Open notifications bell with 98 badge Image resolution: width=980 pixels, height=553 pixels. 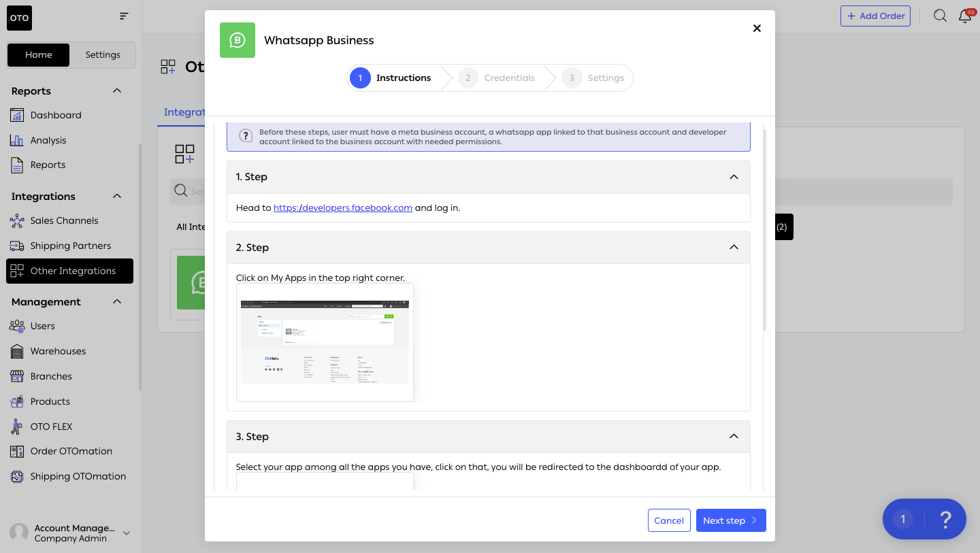point(965,16)
